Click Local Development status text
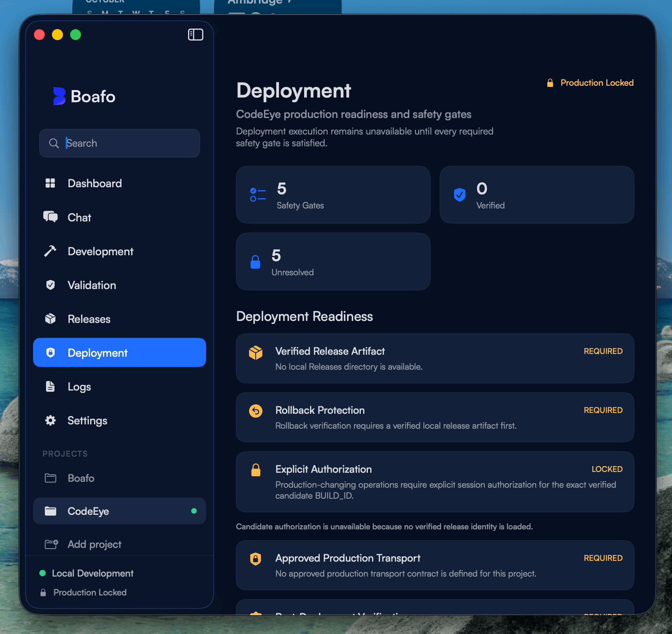672x634 pixels. click(93, 573)
